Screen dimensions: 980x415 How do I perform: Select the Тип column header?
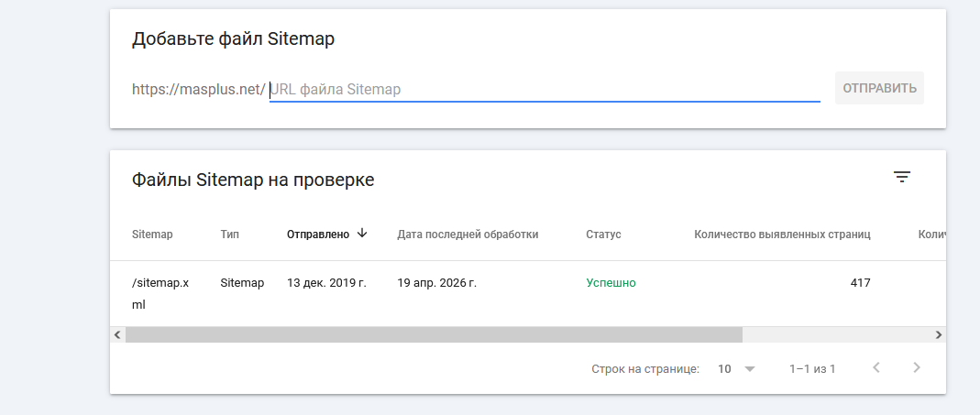pos(230,235)
